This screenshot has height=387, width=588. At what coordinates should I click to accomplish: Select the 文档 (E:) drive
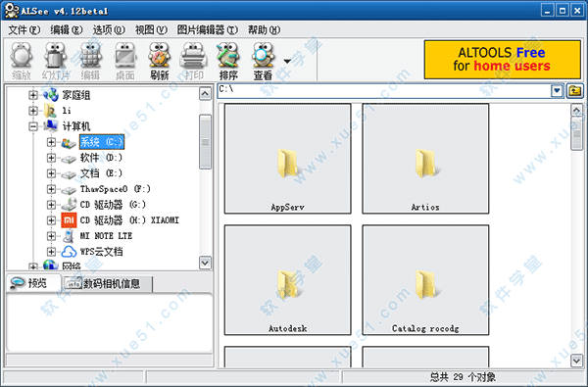[101, 173]
